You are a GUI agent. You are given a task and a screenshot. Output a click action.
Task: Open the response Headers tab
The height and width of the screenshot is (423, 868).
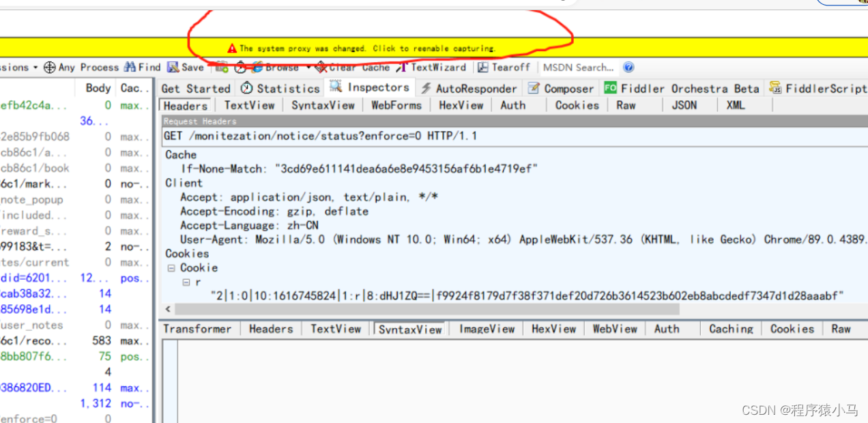pyautogui.click(x=271, y=329)
